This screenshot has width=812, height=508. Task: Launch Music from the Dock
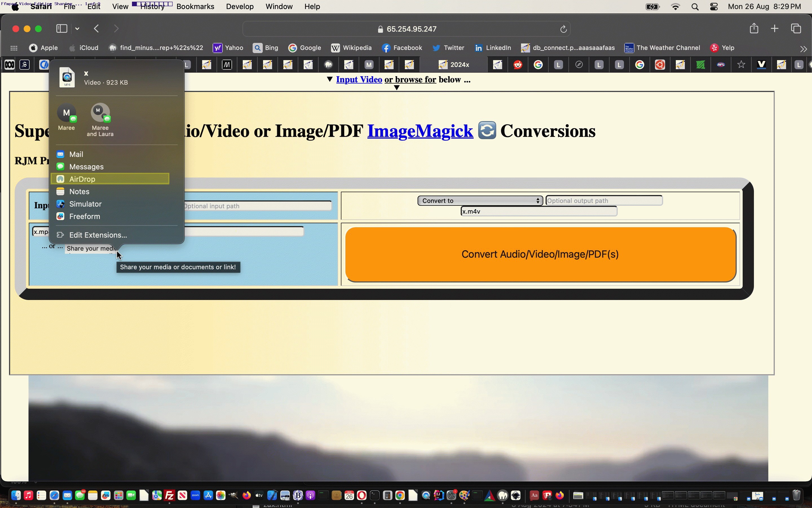28,495
